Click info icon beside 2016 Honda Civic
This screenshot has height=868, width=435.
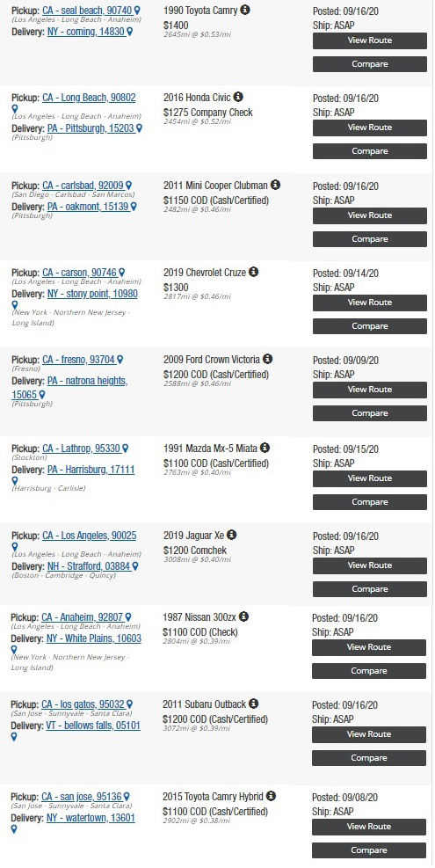pyautogui.click(x=238, y=97)
